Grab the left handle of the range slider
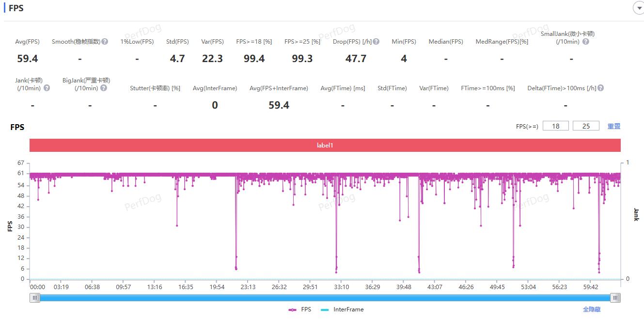 tap(35, 298)
